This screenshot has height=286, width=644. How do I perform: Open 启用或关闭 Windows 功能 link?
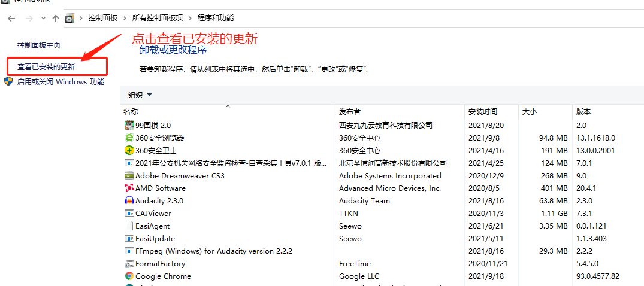point(61,81)
